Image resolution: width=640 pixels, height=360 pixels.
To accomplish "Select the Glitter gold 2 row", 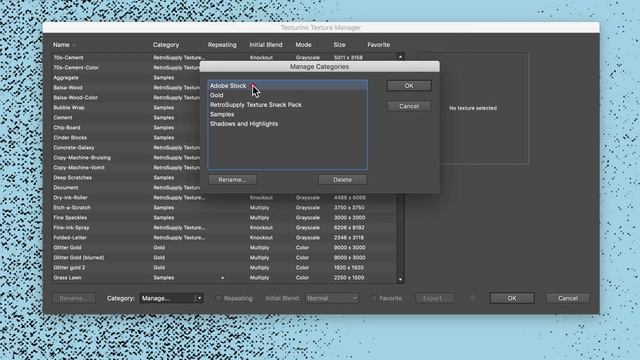I will click(x=224, y=267).
